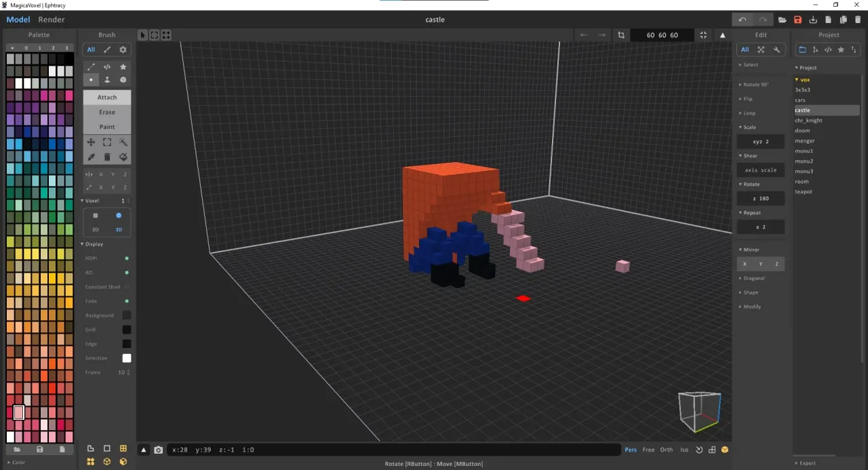Take a screenshot with the camera icon
868x470 pixels.
point(158,449)
